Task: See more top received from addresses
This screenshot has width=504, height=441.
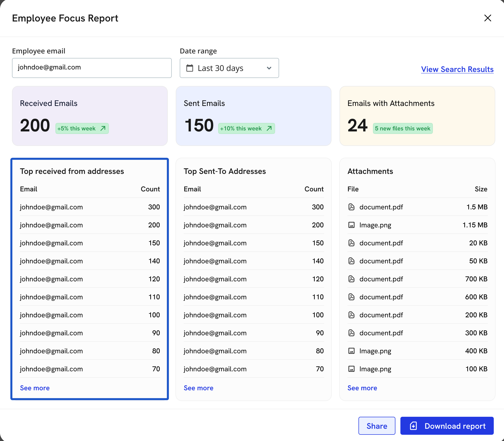Action: tap(35, 388)
